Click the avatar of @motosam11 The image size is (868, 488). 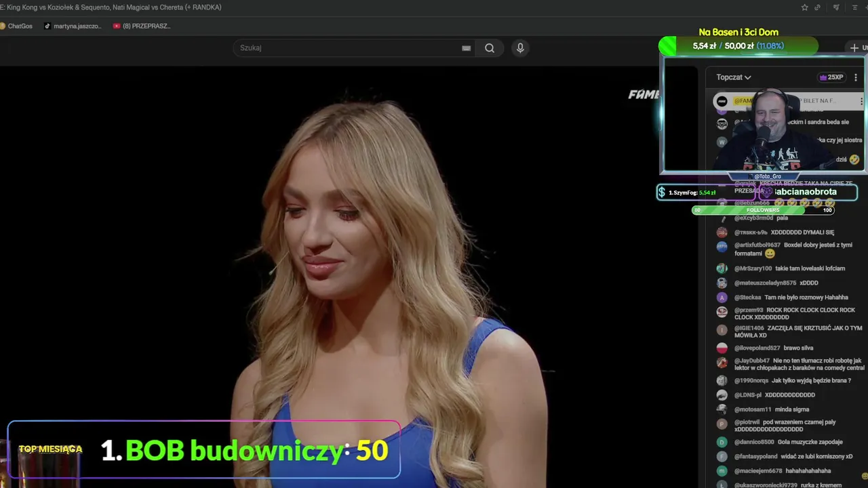(722, 409)
